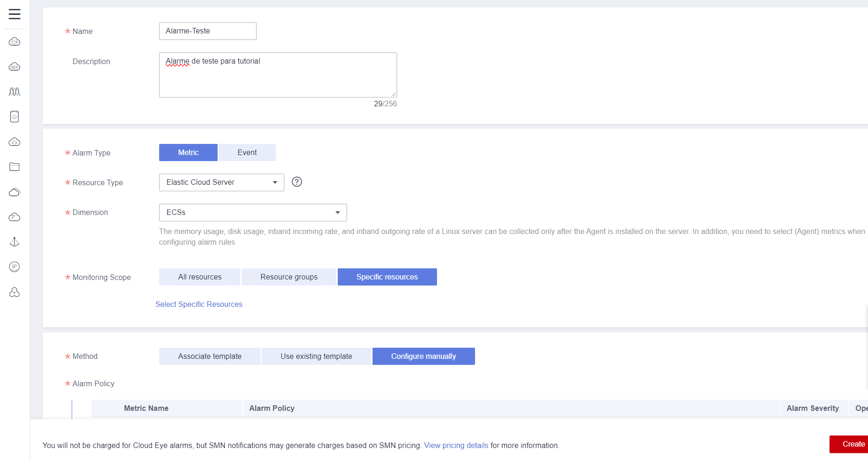Image resolution: width=868 pixels, height=461 pixels.
Task: Click the three-hexagon cluster icon in the sidebar
Action: click(x=14, y=292)
